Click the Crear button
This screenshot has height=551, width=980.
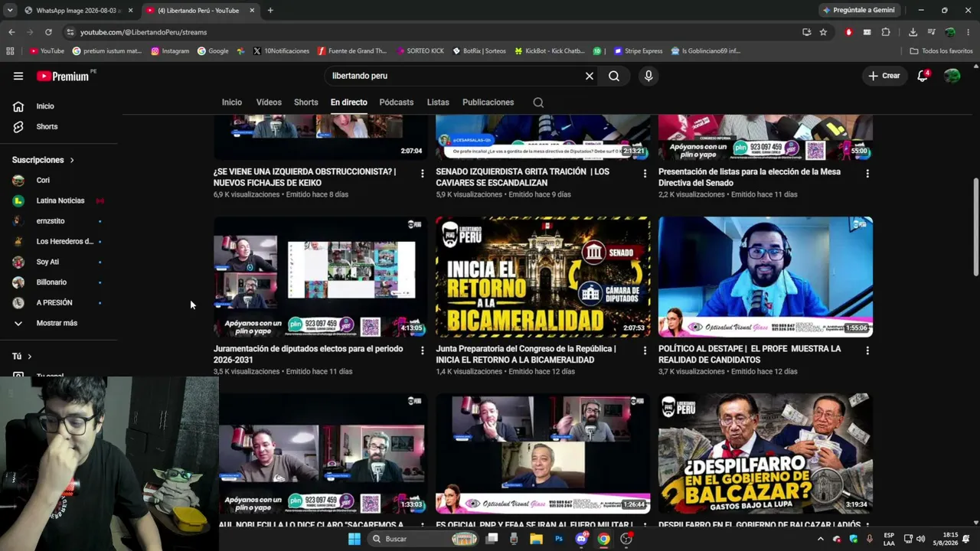click(x=884, y=76)
